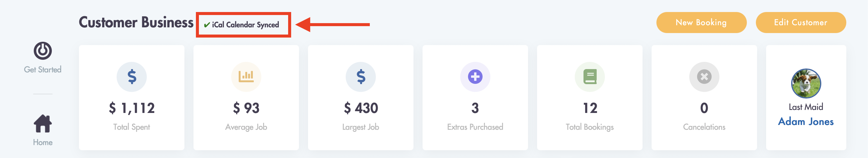Image resolution: width=868 pixels, height=158 pixels.
Task: Start a New Booking
Action: point(701,23)
